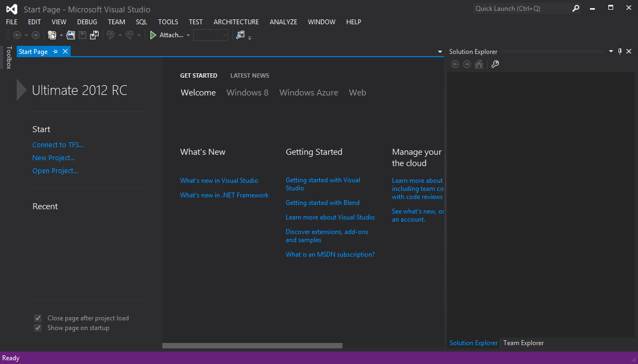Viewport: 638px width, 364px height.
Task: Toggle auto-hide pin on Solution Explorer
Action: pyautogui.click(x=620, y=52)
